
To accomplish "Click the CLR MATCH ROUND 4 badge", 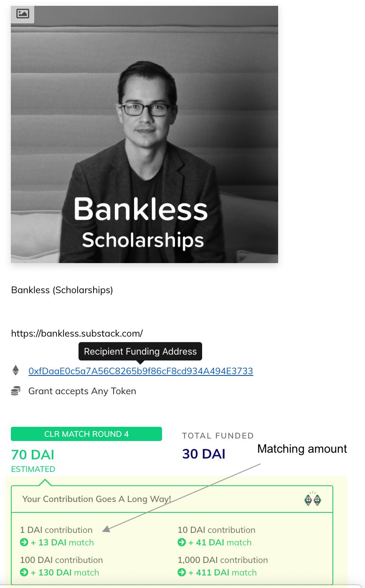I will point(86,434).
